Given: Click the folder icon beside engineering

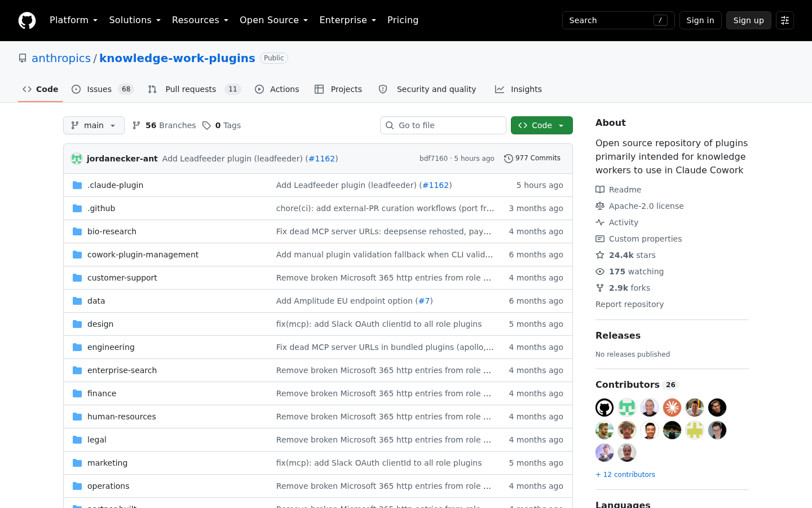Looking at the screenshot, I should [77, 347].
